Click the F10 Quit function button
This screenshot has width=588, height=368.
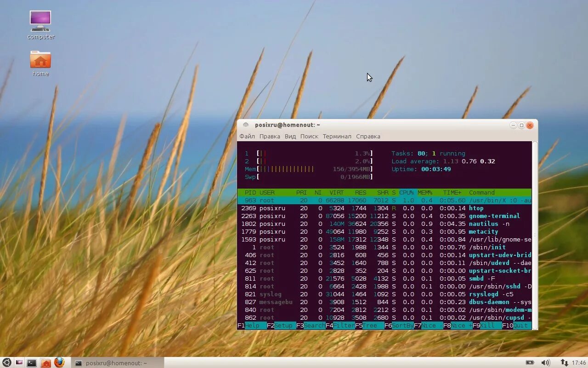(517, 326)
